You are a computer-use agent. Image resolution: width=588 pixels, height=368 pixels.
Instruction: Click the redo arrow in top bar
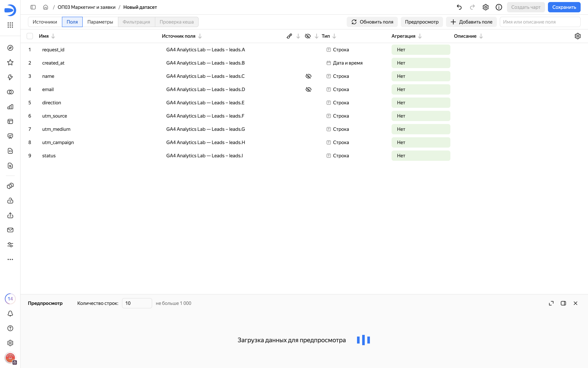point(472,7)
